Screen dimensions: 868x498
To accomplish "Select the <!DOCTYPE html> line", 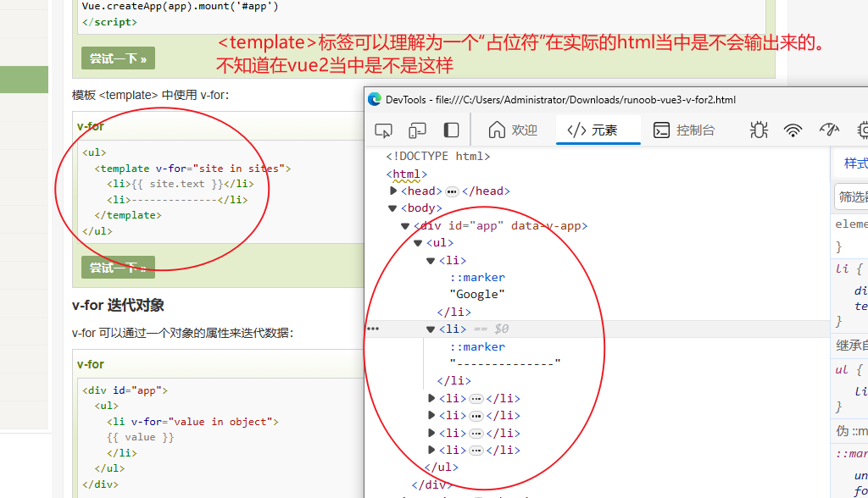I will tap(438, 157).
